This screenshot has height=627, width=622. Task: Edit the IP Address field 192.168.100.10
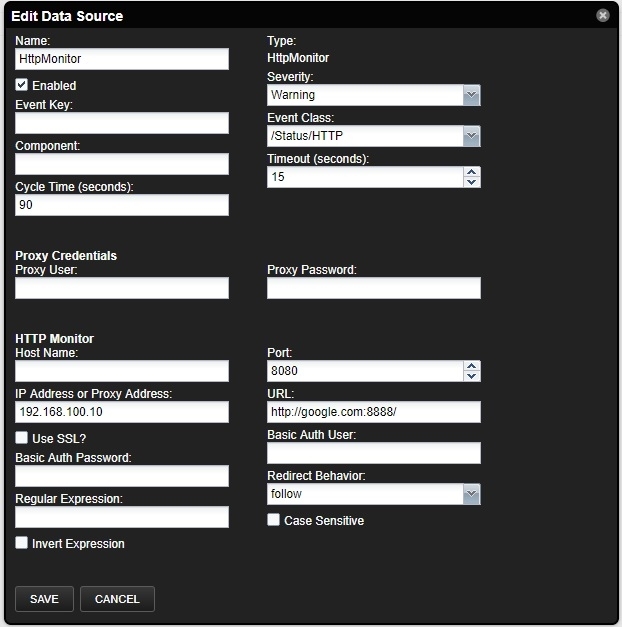(122, 412)
